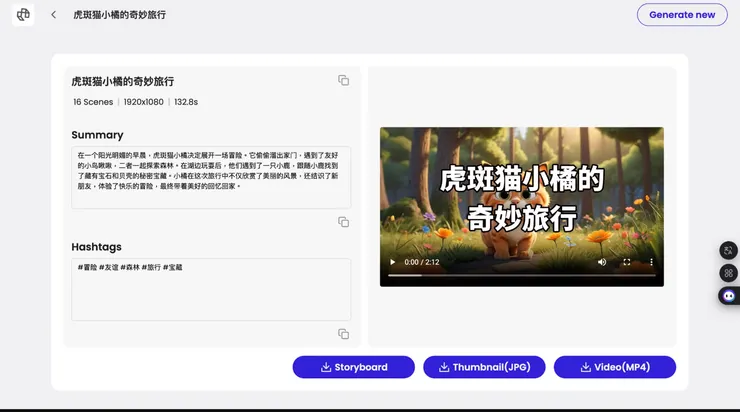Click the project title heading in the left panel
Viewport: 740px width, 412px height.
pos(123,82)
